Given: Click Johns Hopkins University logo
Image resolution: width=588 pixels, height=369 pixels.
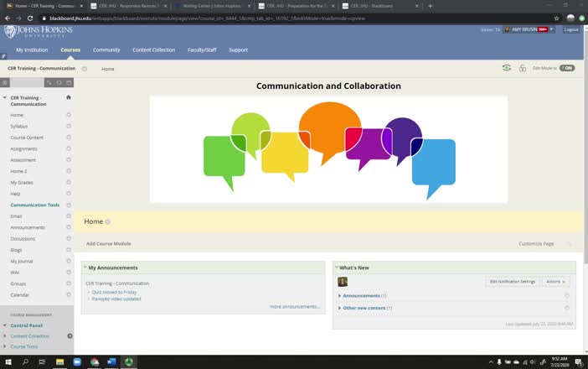Looking at the screenshot, I should (39, 32).
